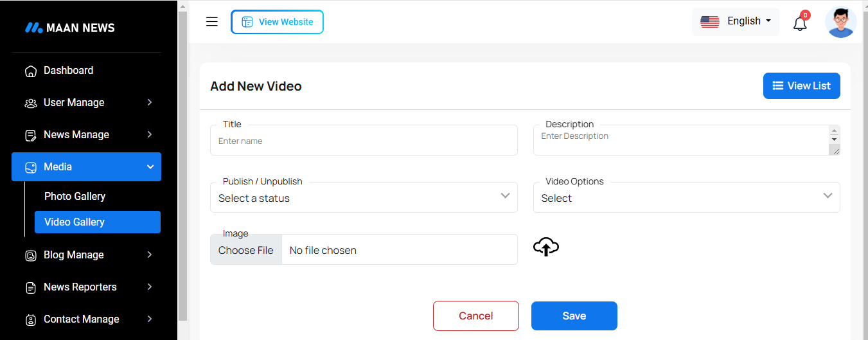
Task: Focus the Title input field
Action: click(x=364, y=141)
